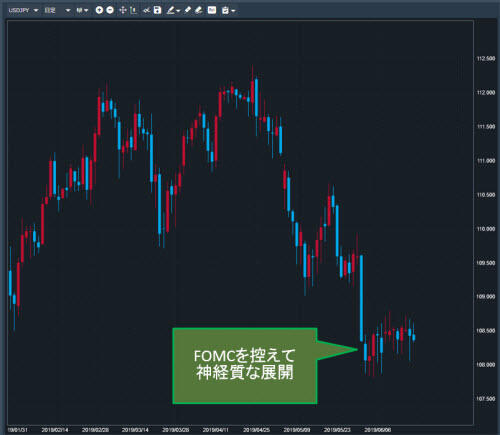
Task: Select the line drawing pencil tool
Action: click(171, 10)
